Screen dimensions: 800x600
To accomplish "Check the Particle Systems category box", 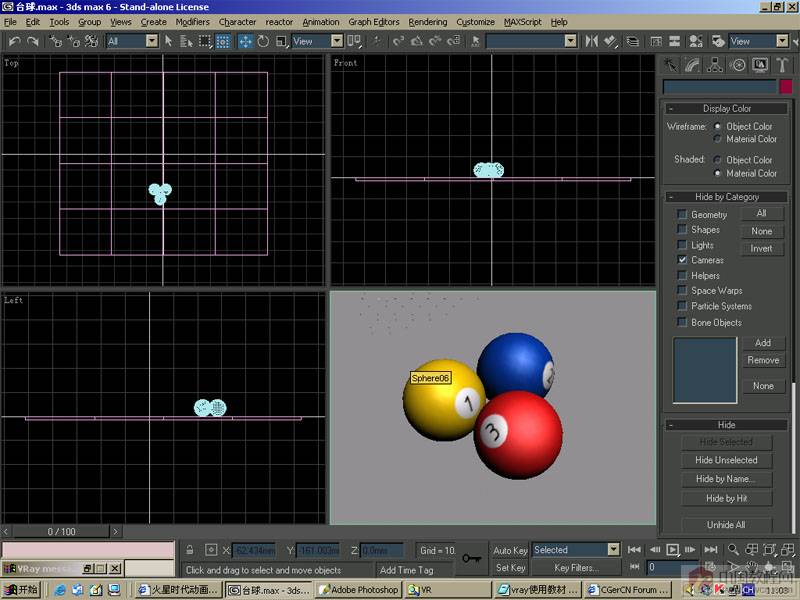I will [682, 306].
